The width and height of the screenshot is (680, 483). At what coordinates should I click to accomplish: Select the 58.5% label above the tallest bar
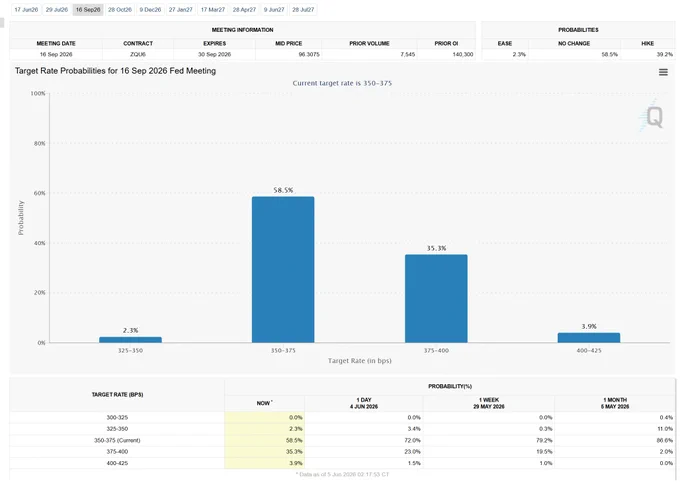[x=283, y=190]
